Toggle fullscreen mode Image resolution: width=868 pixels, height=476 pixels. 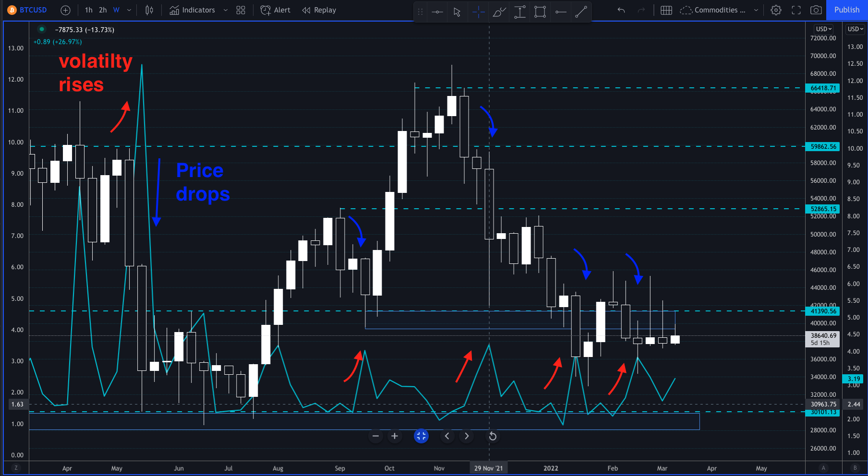[x=796, y=10]
